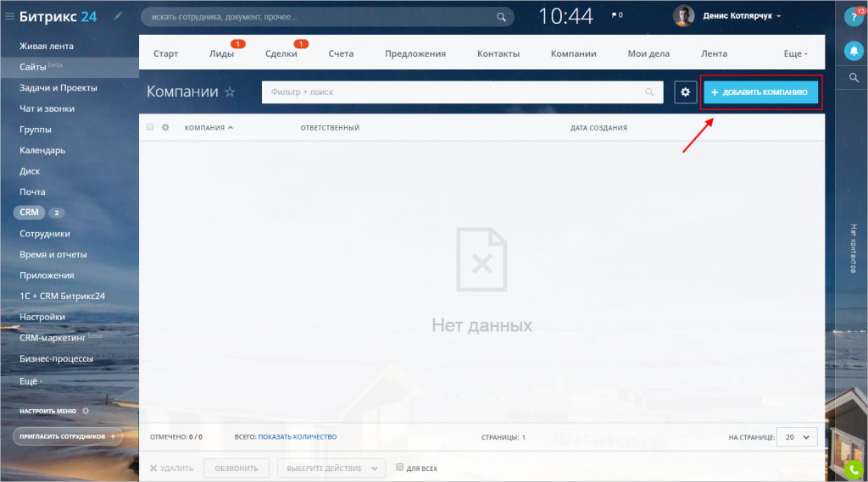Open notifications bell icon

coord(853,51)
